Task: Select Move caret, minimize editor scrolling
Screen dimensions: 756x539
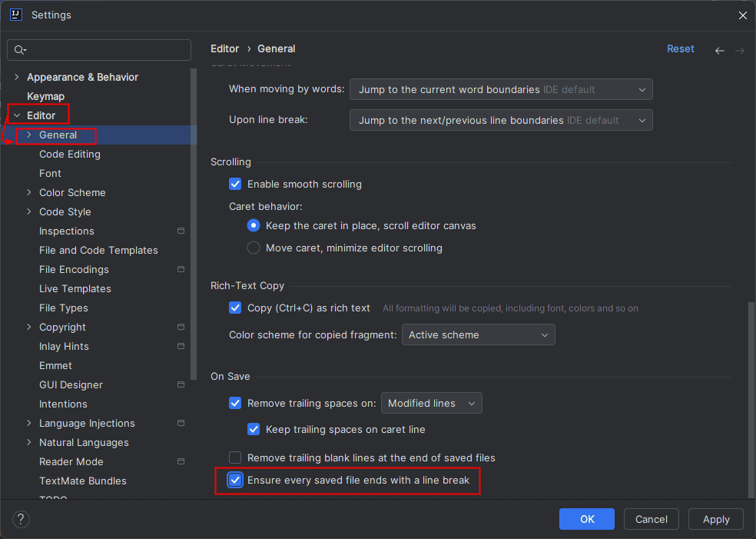Action: [x=254, y=248]
